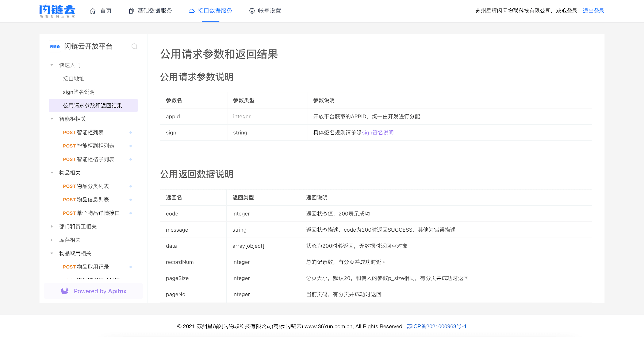Click the 闪链云 logo in header
The image size is (644, 337).
pyautogui.click(x=57, y=11)
